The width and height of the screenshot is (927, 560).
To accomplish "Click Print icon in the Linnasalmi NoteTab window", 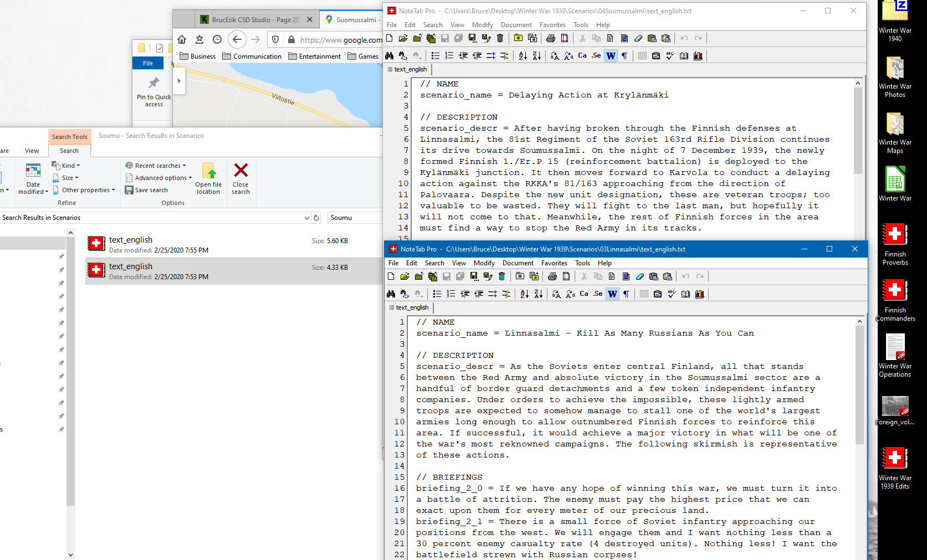I will [552, 276].
